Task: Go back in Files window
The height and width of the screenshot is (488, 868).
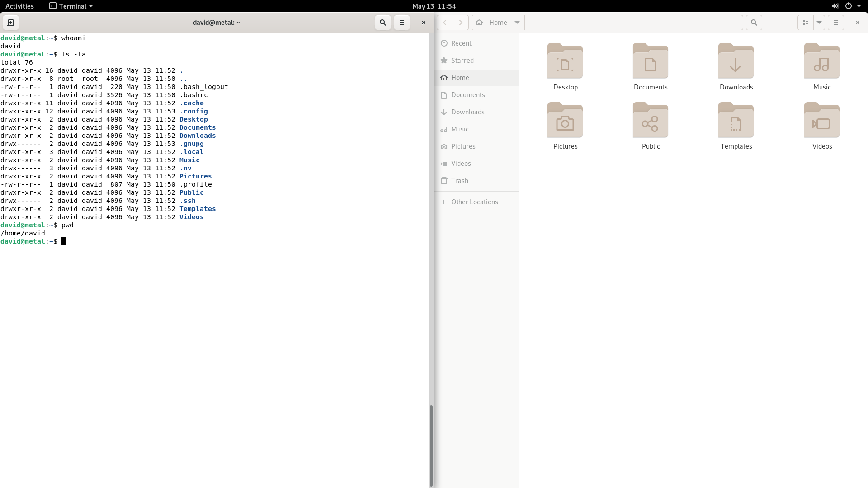Action: [445, 23]
